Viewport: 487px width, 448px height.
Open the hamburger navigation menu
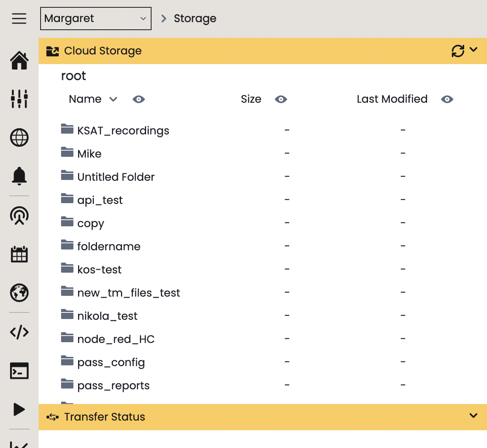pos(19,19)
